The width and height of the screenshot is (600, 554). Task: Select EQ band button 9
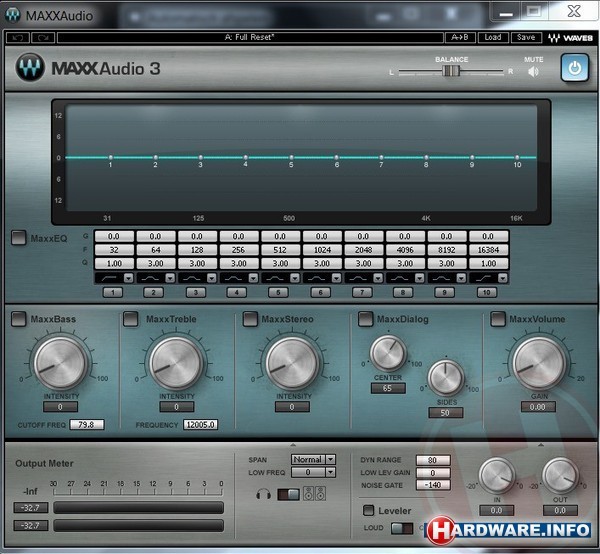[x=444, y=293]
